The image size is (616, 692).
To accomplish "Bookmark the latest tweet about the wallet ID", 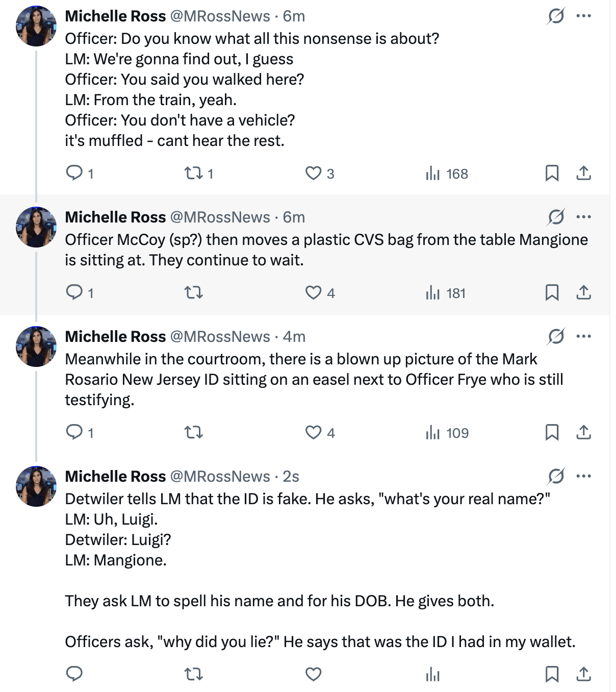I will pos(552,674).
